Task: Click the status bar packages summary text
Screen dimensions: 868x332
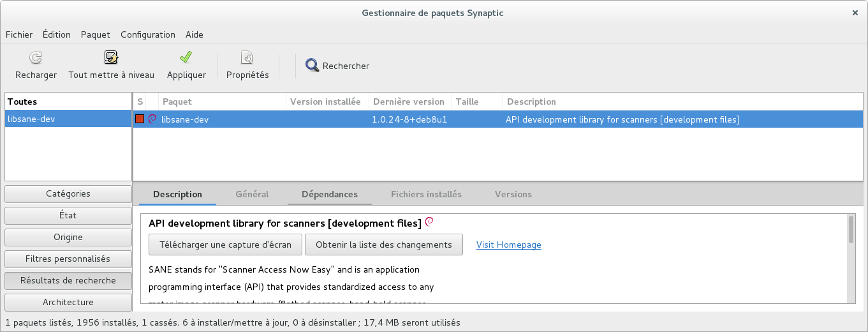Action: pyautogui.click(x=232, y=322)
